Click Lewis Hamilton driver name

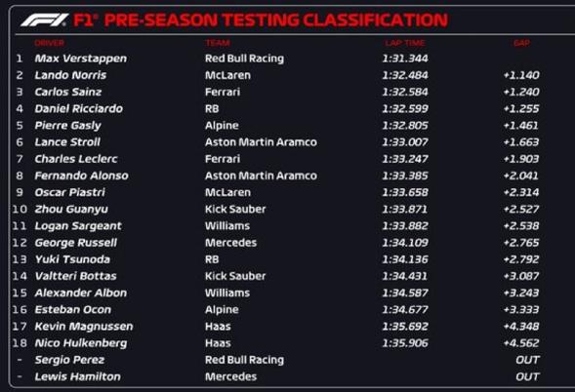(77, 376)
